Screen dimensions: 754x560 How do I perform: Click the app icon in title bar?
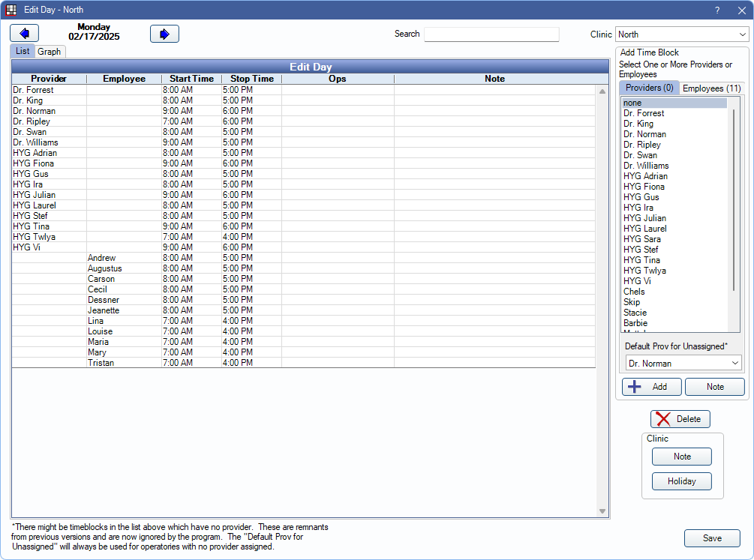pyautogui.click(x=11, y=10)
